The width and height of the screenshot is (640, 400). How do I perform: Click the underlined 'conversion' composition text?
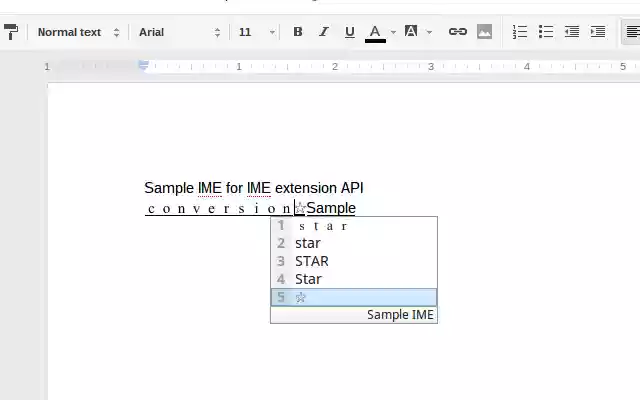click(219, 209)
